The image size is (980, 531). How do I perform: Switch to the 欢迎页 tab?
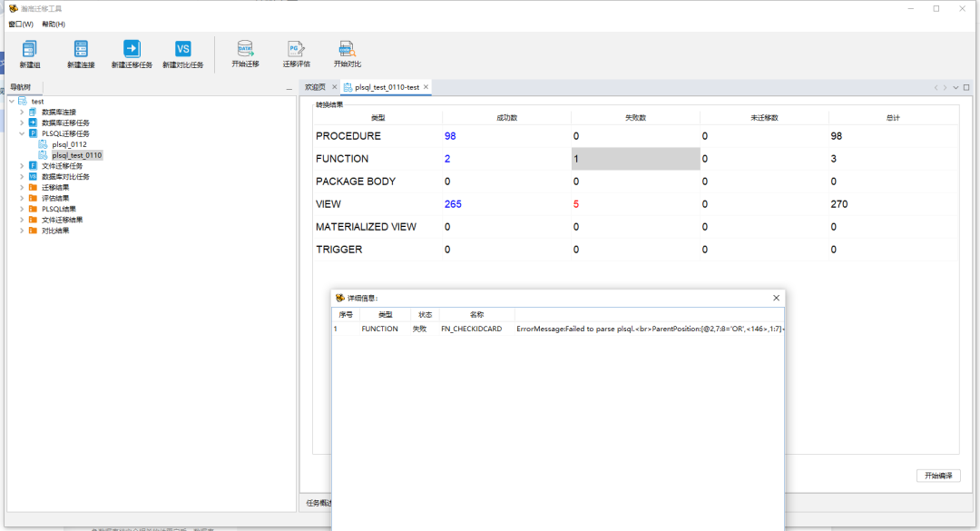tap(315, 87)
